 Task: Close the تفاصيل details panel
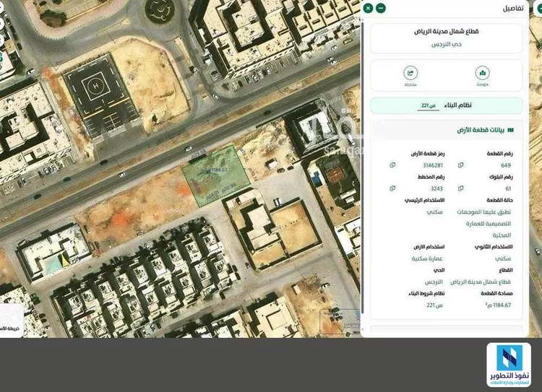pyautogui.click(x=368, y=8)
